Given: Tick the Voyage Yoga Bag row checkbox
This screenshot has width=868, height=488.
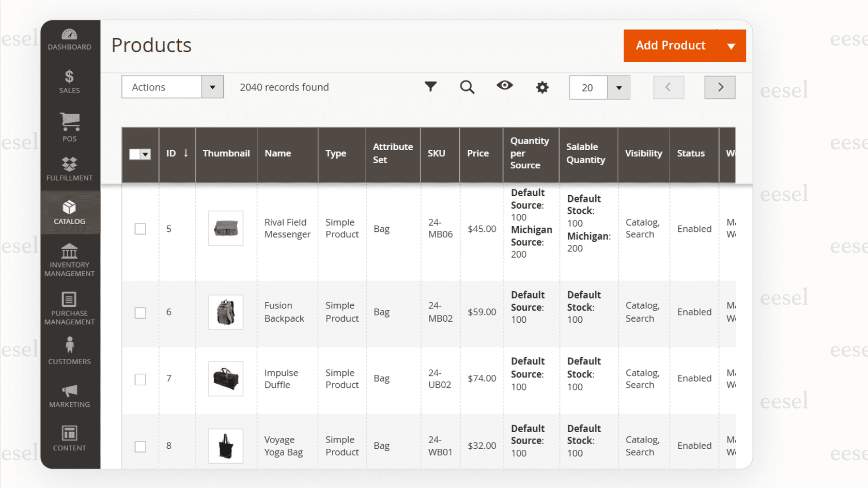Looking at the screenshot, I should [x=140, y=446].
